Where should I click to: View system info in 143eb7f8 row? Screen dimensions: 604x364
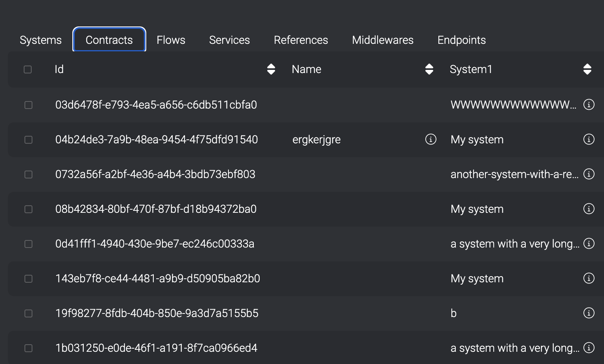point(589,278)
